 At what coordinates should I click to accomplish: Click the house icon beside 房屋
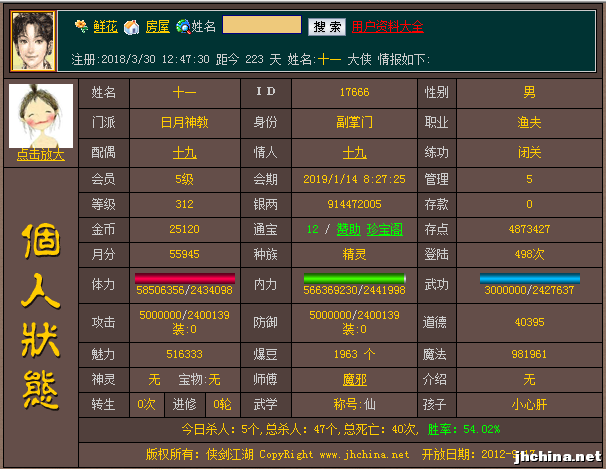pos(131,27)
